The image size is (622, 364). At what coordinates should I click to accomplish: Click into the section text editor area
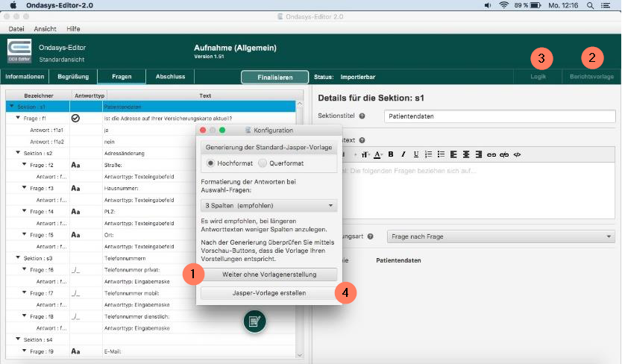click(478, 190)
